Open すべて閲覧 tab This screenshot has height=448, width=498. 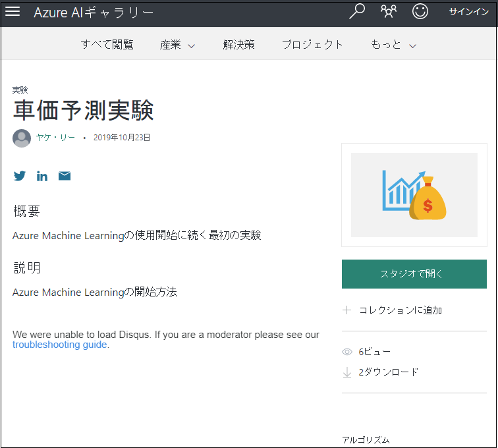click(107, 45)
